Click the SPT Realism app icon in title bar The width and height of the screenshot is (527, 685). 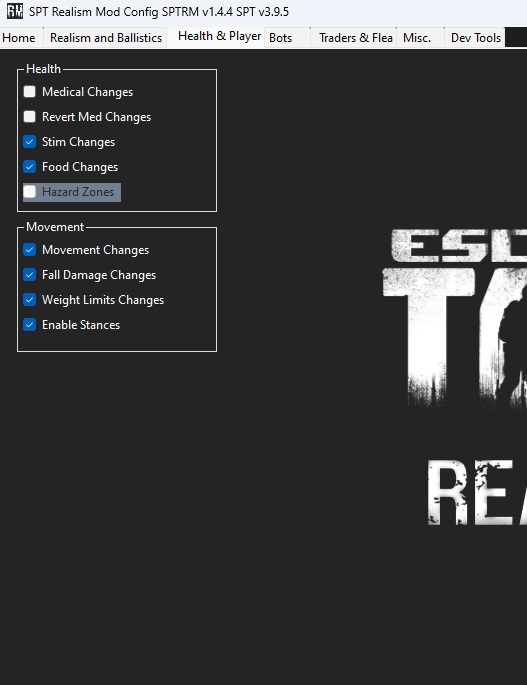pos(15,11)
